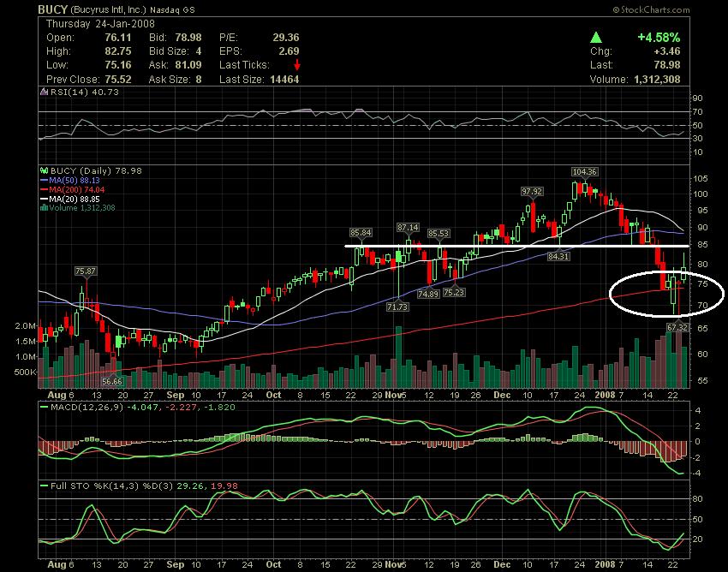The height and width of the screenshot is (572, 728).
Task: Click the 97.92 price label
Action: (532, 191)
